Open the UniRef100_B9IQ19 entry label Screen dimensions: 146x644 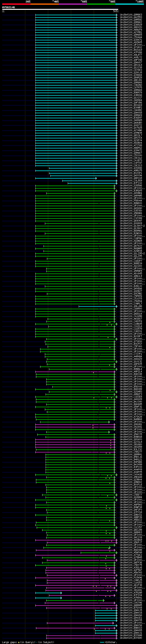(x=131, y=105)
